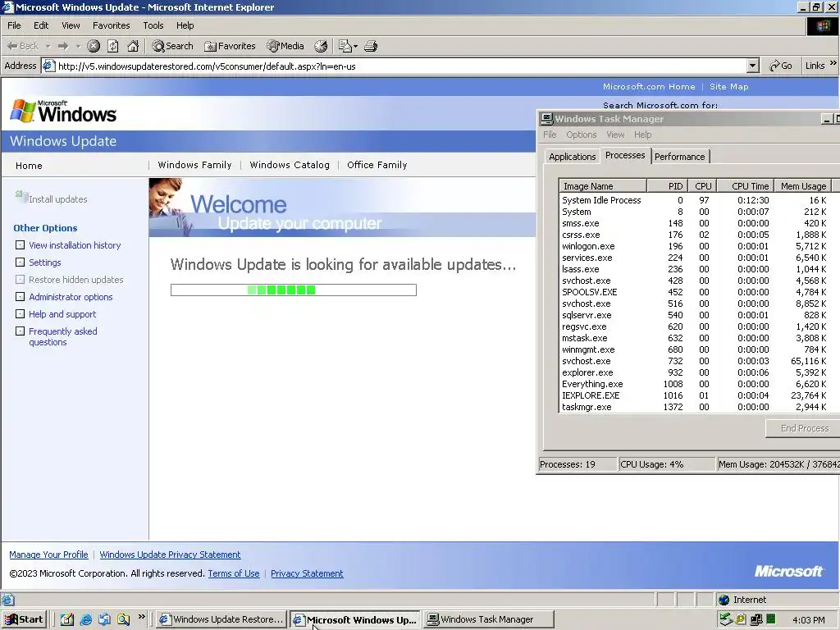The height and width of the screenshot is (630, 840).
Task: Click the page icon in address bar
Action: click(48, 66)
